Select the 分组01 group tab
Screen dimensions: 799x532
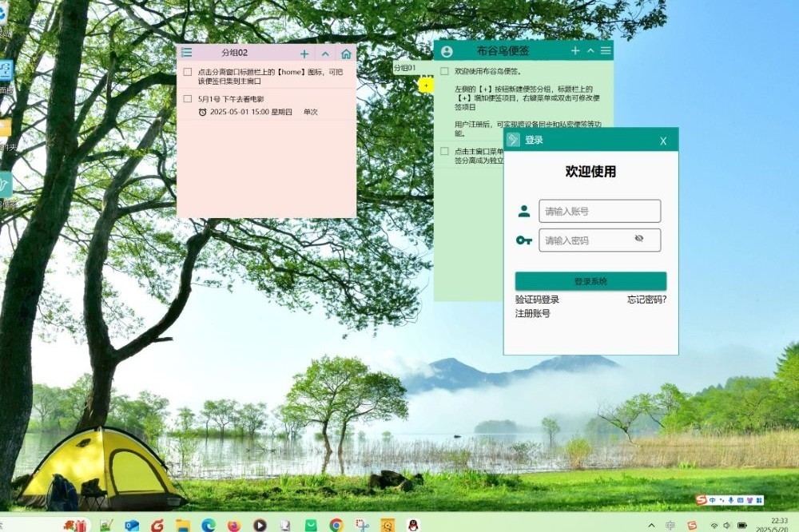(404, 69)
